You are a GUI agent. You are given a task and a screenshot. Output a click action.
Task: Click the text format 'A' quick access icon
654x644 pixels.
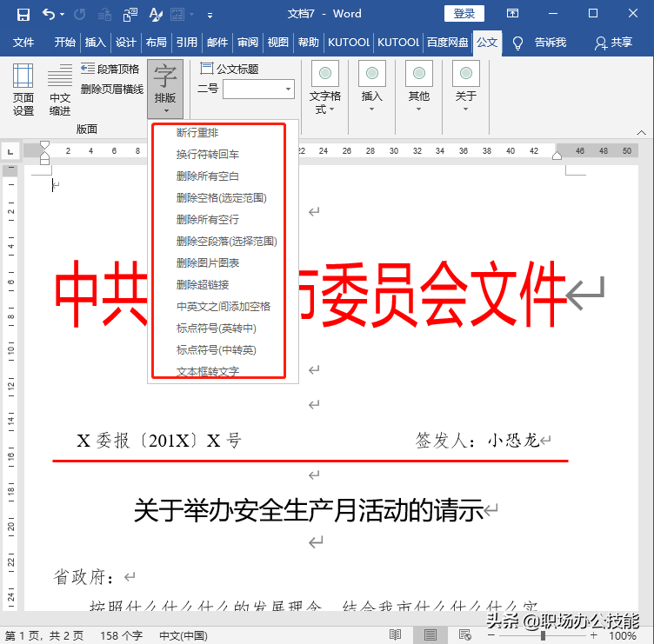pos(156,15)
